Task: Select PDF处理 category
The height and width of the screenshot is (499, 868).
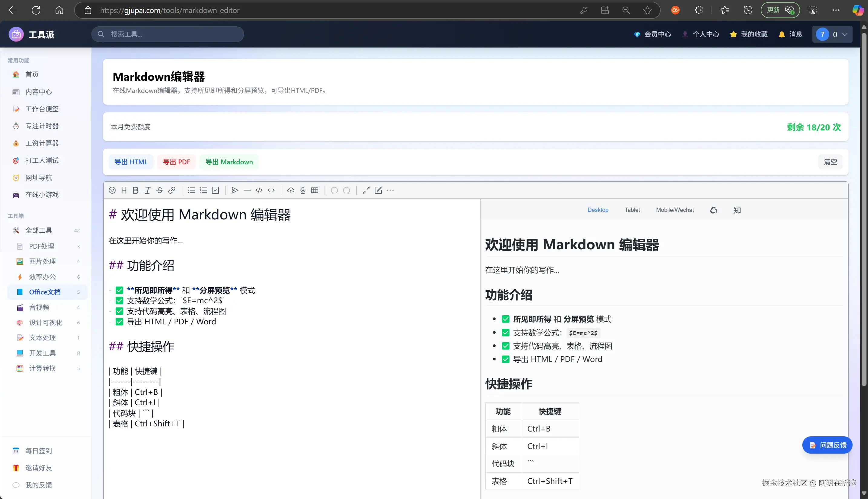Action: [47, 246]
